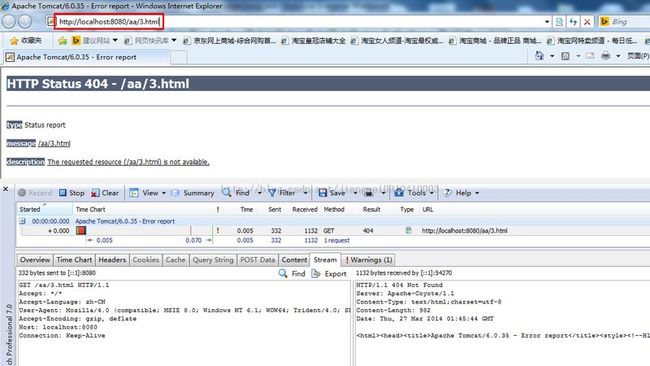650x366 pixels.
Task: Open the Home button dropdown arrow
Action: pyautogui.click(x=552, y=56)
